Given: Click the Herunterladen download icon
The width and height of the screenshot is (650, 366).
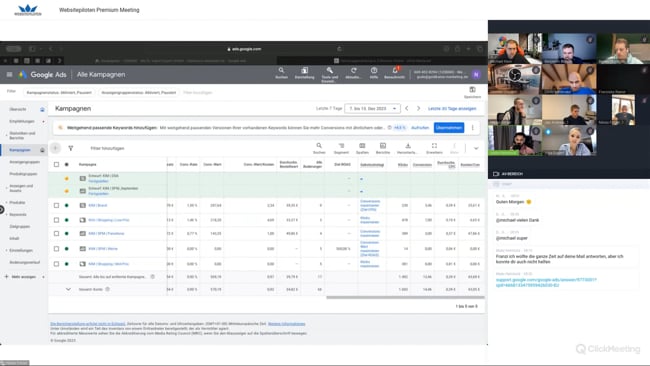Looking at the screenshot, I should (407, 148).
